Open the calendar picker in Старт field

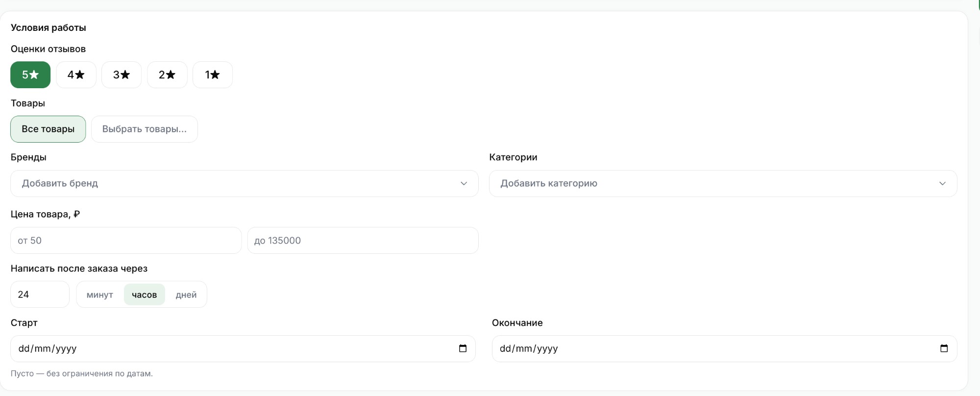click(x=463, y=348)
